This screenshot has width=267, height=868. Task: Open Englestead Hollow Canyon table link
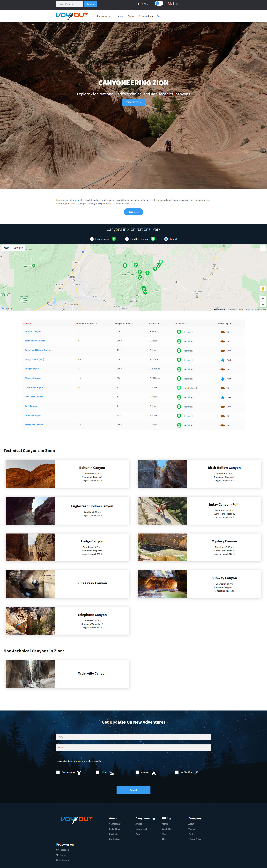click(38, 350)
